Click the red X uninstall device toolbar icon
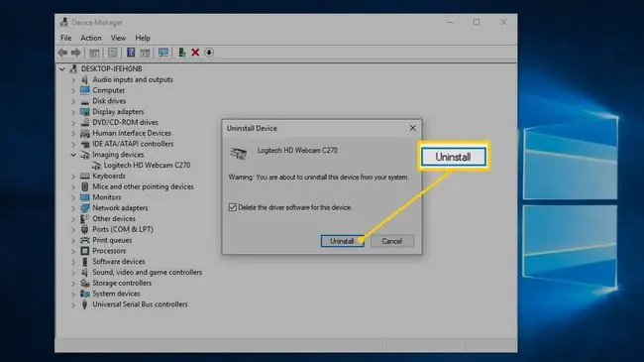 point(195,53)
